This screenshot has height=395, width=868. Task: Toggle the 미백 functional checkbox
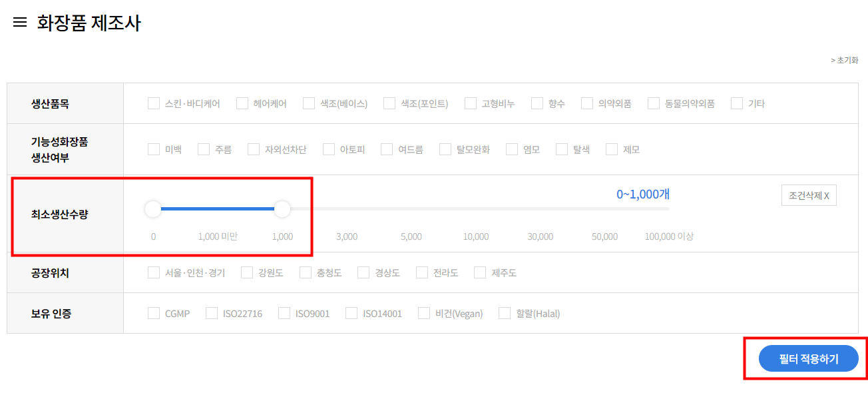pos(154,149)
